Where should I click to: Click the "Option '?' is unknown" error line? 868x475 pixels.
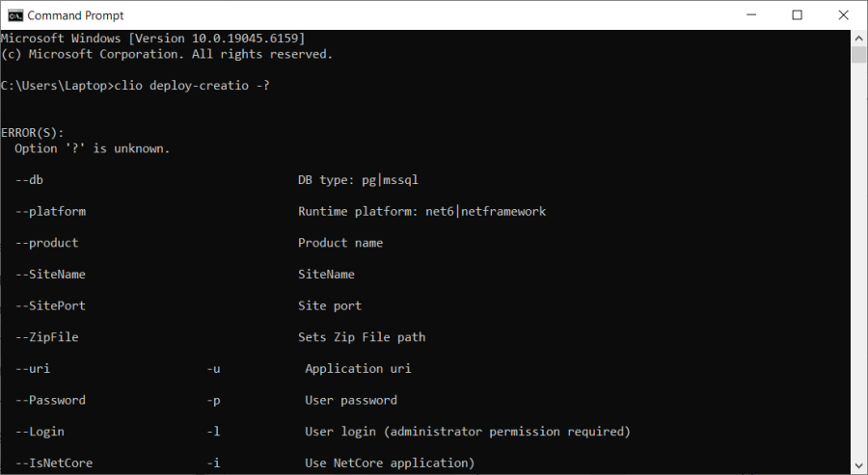tap(92, 148)
